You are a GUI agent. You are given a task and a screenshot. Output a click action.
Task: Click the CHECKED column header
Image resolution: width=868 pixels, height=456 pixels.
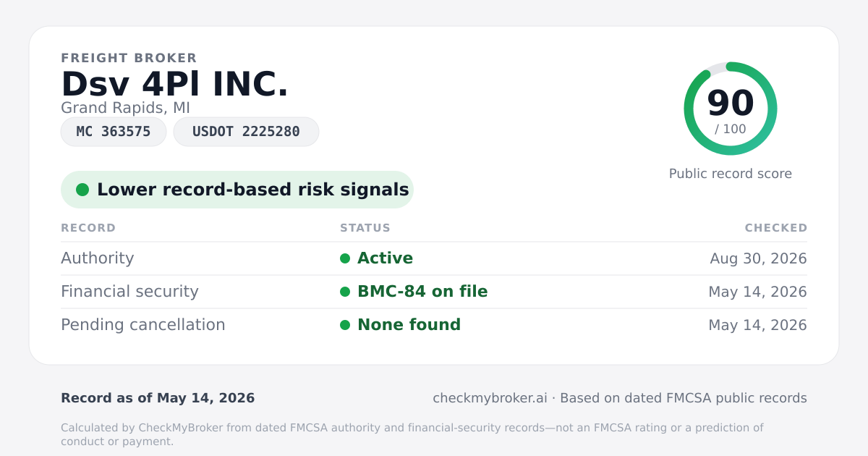776,228
